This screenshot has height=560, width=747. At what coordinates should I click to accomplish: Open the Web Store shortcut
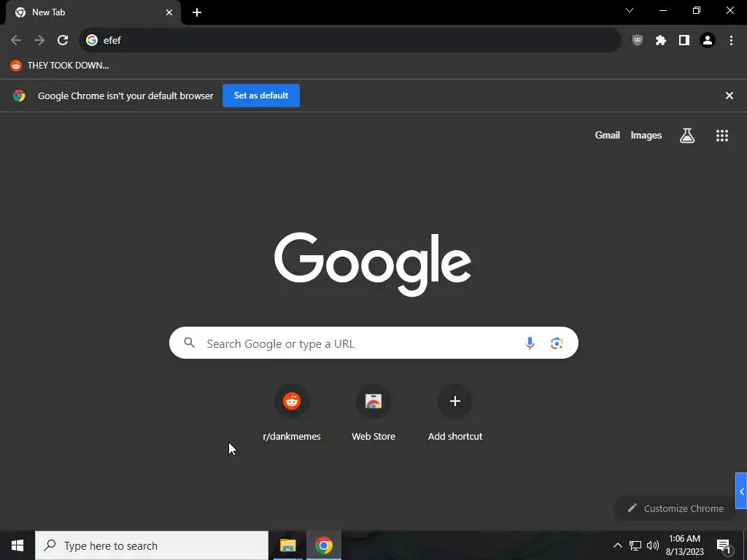point(373,413)
